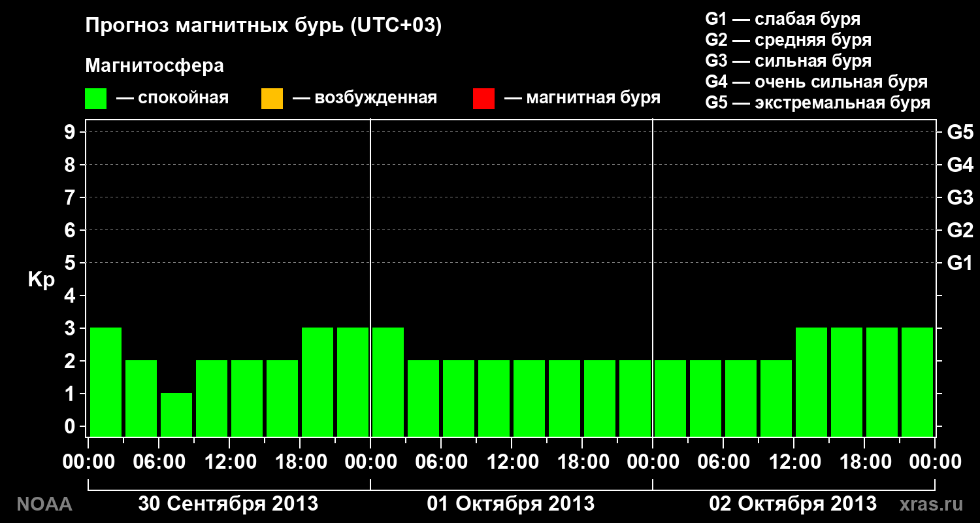Click the '18:00' tick label on 01 Октября
This screenshot has width=980, height=523.
point(582,462)
